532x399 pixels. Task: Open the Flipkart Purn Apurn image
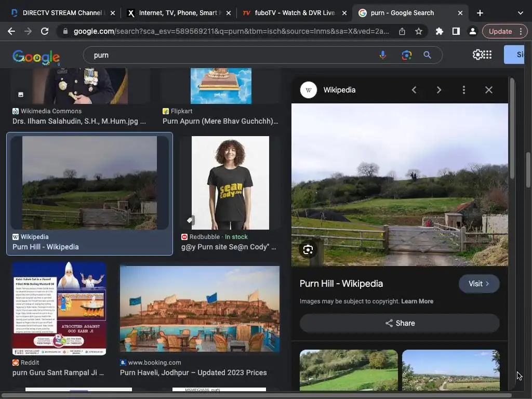point(221,86)
